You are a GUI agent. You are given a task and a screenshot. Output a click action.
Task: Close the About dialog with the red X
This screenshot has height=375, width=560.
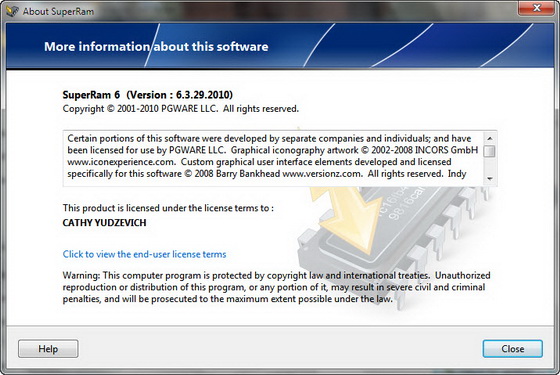point(536,8)
